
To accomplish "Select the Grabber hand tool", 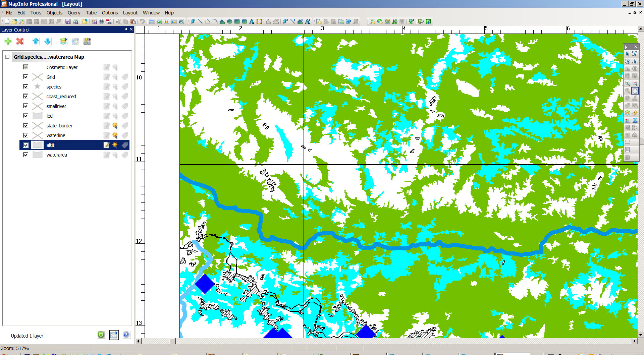I will 635,91.
